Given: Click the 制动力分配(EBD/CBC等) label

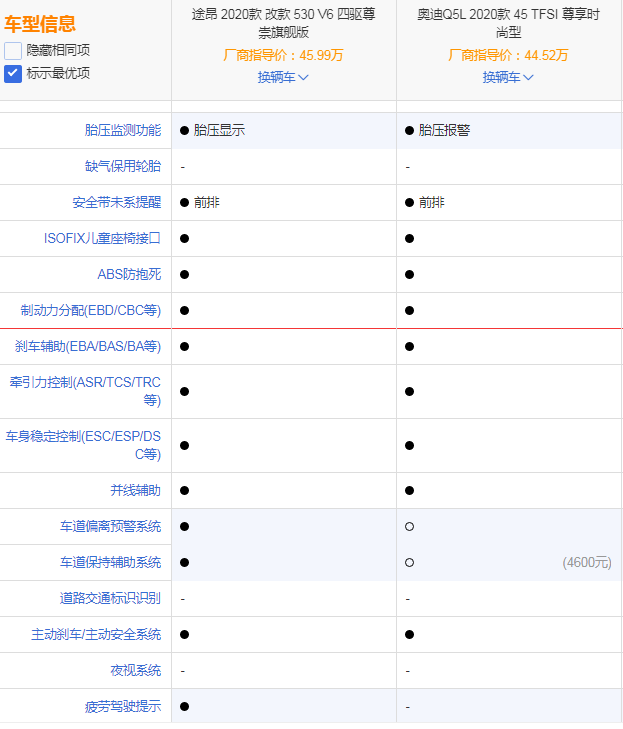Looking at the screenshot, I should pyautogui.click(x=90, y=310).
